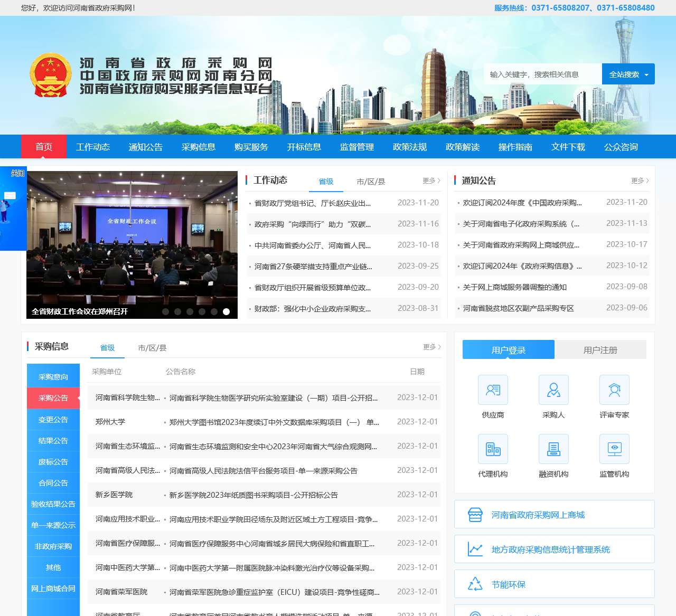Click the 河南省政府采购网上商城 shop icon
Screen dimensions: 676x616
[x=475, y=515]
